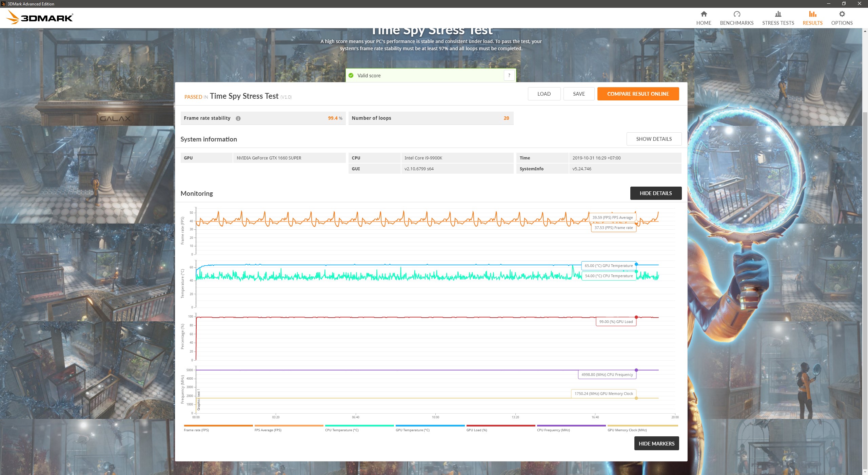
Task: Click the LOAD button
Action: (544, 94)
